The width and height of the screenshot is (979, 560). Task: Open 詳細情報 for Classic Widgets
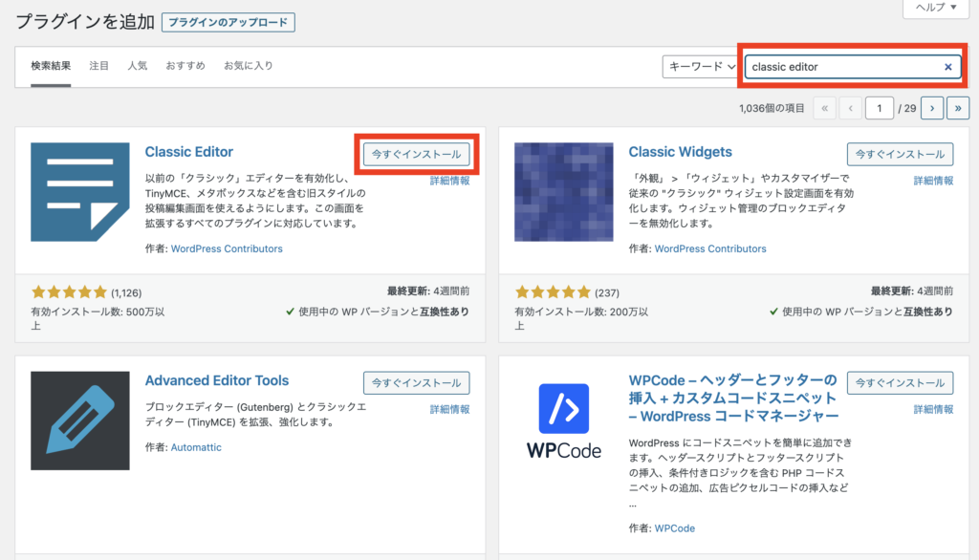(933, 181)
